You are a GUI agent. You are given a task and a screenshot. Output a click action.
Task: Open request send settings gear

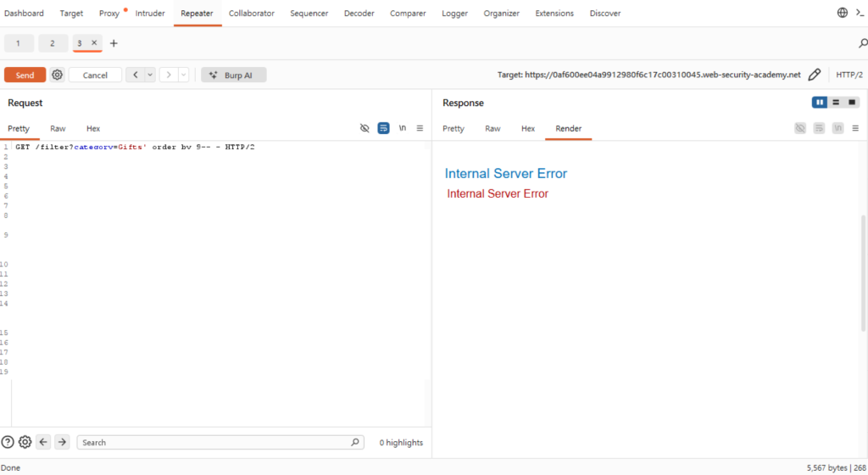[x=57, y=75]
